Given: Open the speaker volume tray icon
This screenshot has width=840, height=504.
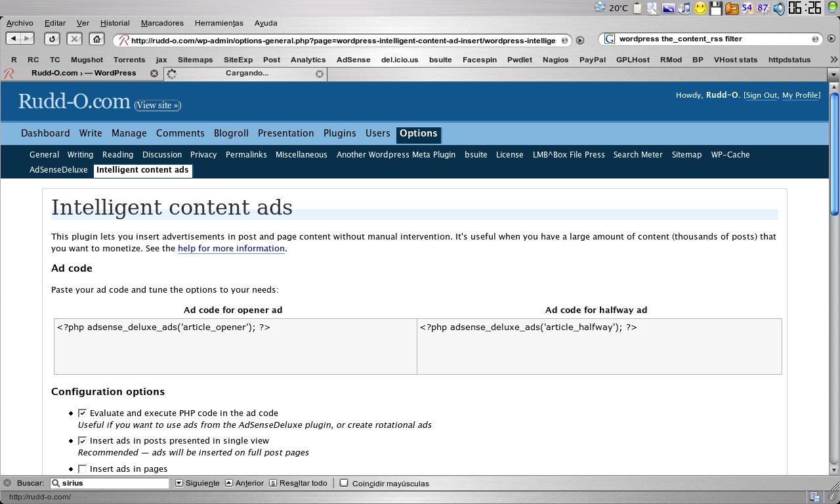Looking at the screenshot, I should pyautogui.click(x=779, y=8).
